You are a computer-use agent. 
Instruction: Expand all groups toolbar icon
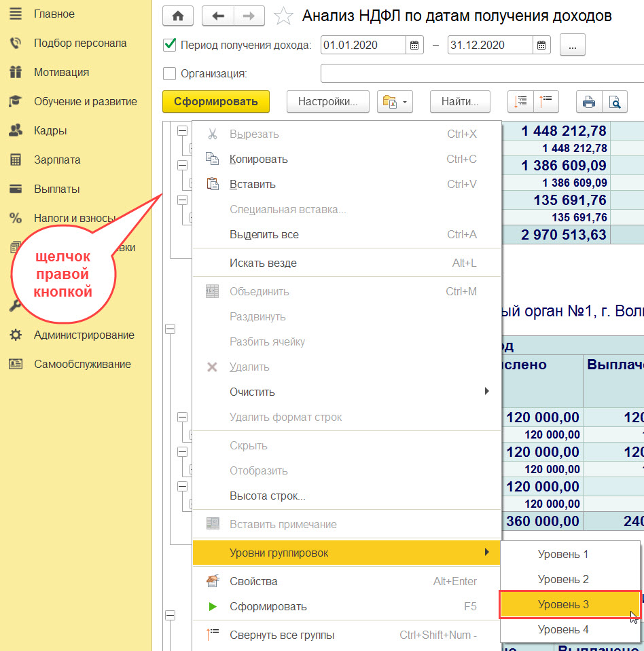[x=520, y=102]
